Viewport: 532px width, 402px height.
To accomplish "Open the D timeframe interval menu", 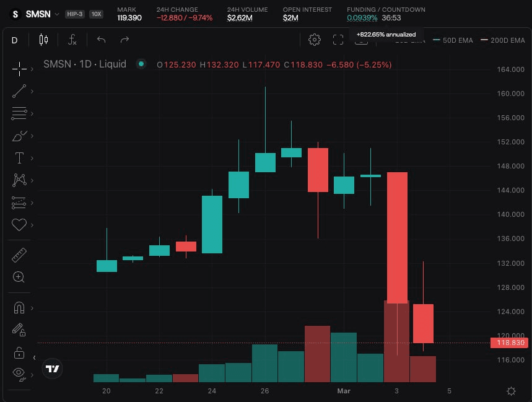I will tap(15, 40).
